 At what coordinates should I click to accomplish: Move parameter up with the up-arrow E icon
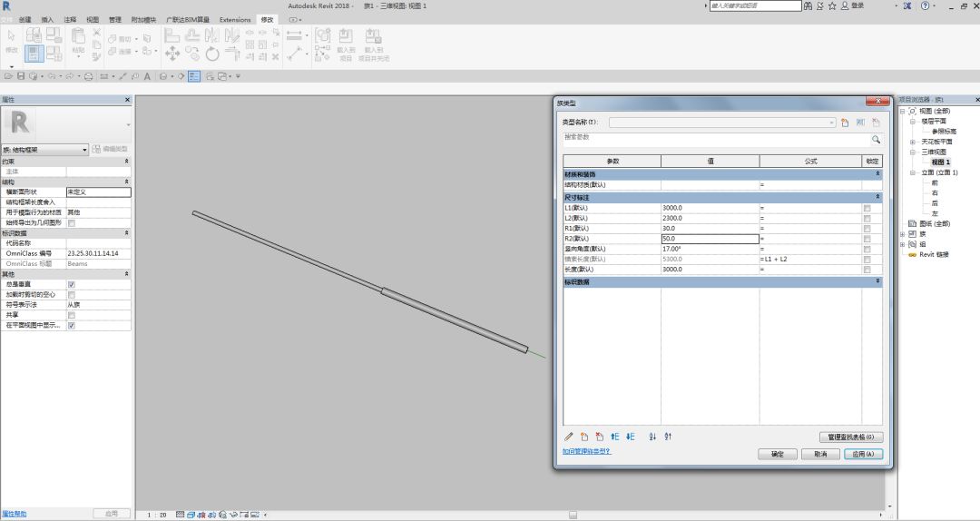(615, 437)
